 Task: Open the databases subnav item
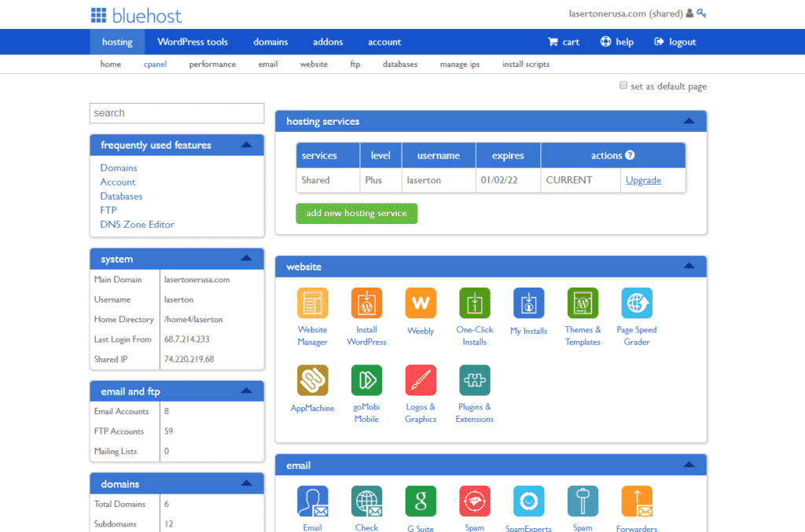[x=400, y=64]
